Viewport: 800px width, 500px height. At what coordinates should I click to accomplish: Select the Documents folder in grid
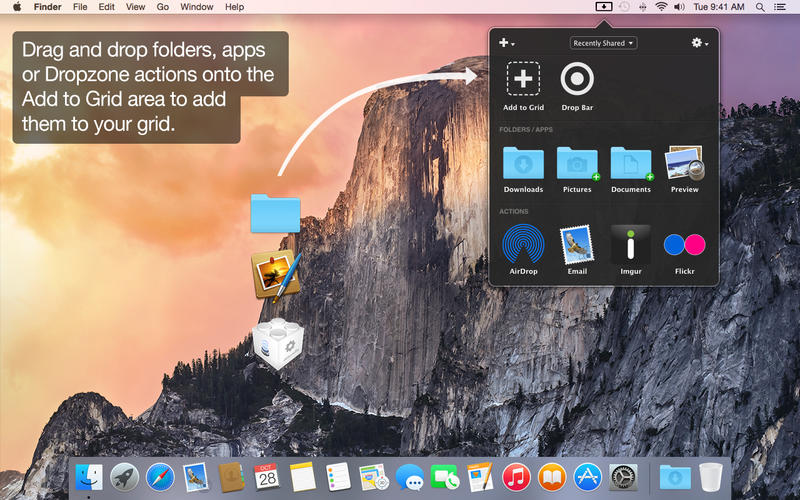pyautogui.click(x=631, y=163)
